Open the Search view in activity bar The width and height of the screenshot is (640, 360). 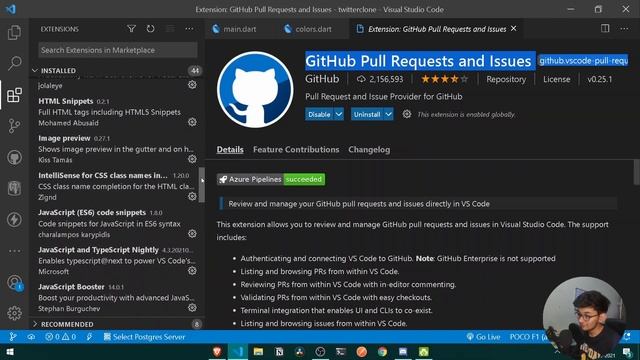[14, 63]
